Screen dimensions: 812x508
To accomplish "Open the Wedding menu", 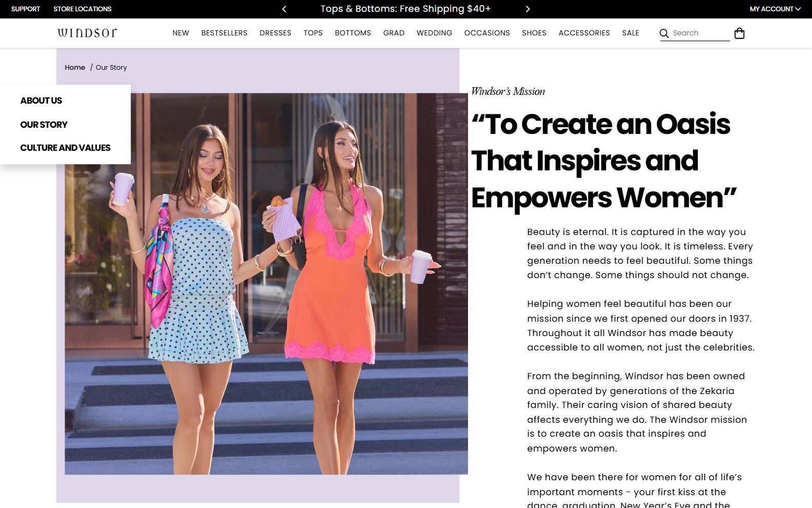I will 434,33.
